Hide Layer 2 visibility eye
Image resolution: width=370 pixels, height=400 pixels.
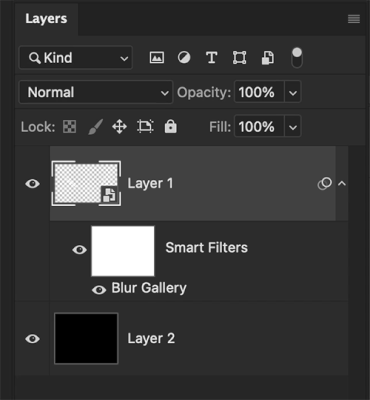click(32, 339)
